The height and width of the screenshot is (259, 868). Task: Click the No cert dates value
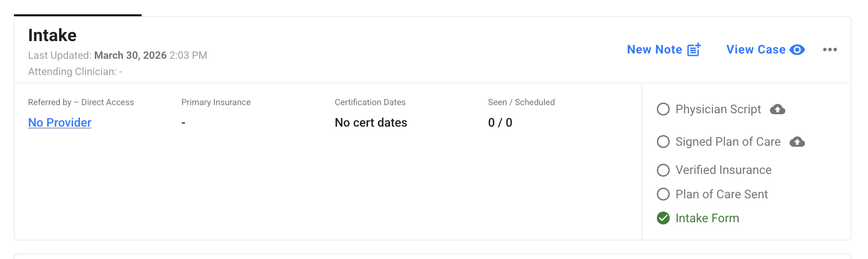click(x=371, y=123)
